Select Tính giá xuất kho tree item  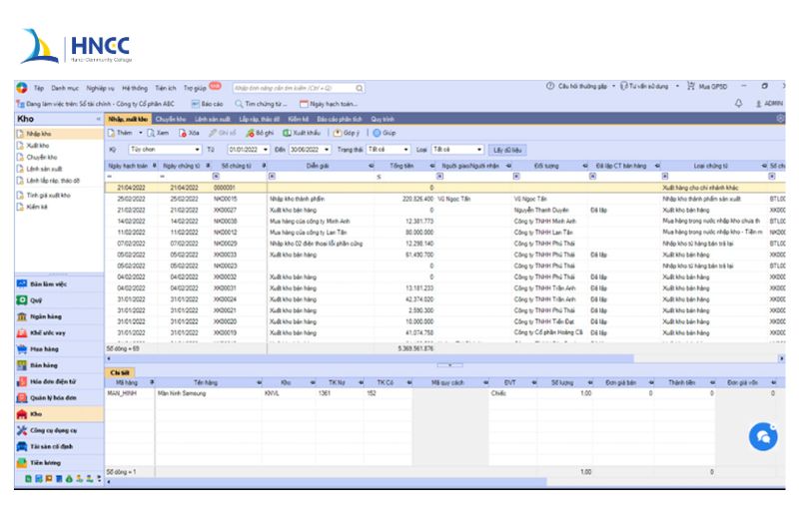click(x=48, y=196)
